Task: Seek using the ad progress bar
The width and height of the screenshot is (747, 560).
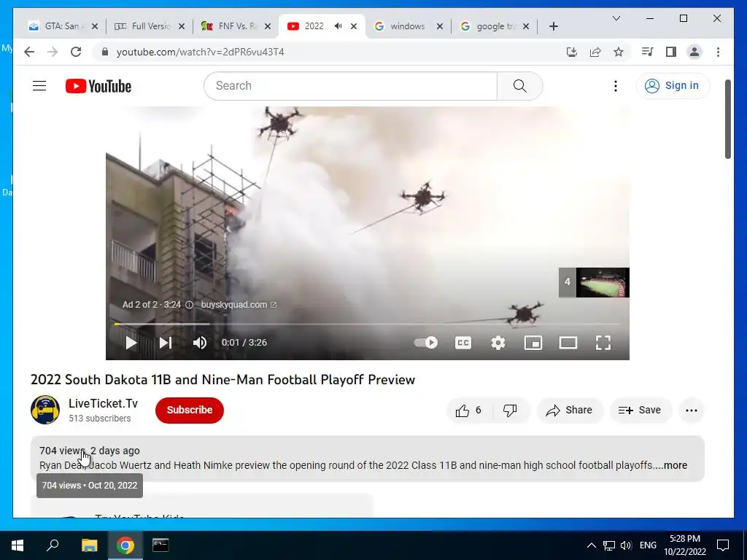Action: coord(368,324)
